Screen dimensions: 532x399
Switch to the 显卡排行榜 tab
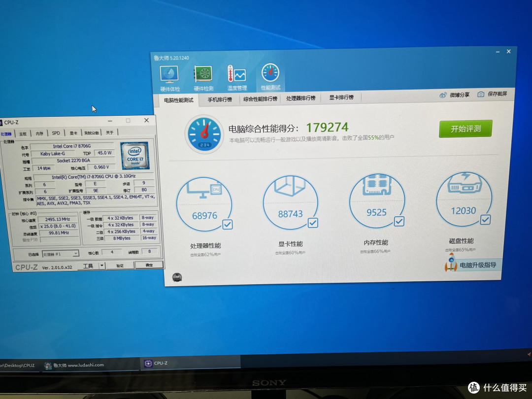click(x=341, y=98)
